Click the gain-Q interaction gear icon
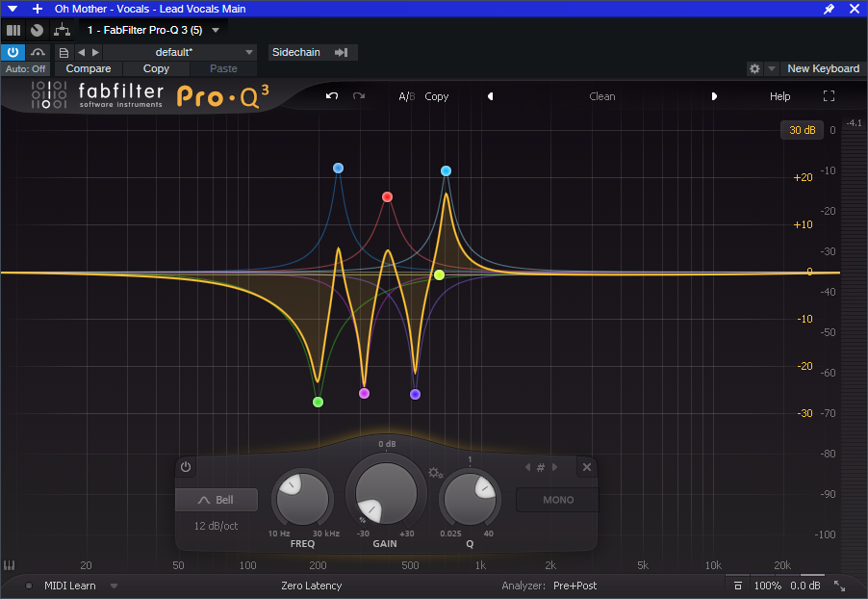Screen dimensions: 868x599 (436, 473)
